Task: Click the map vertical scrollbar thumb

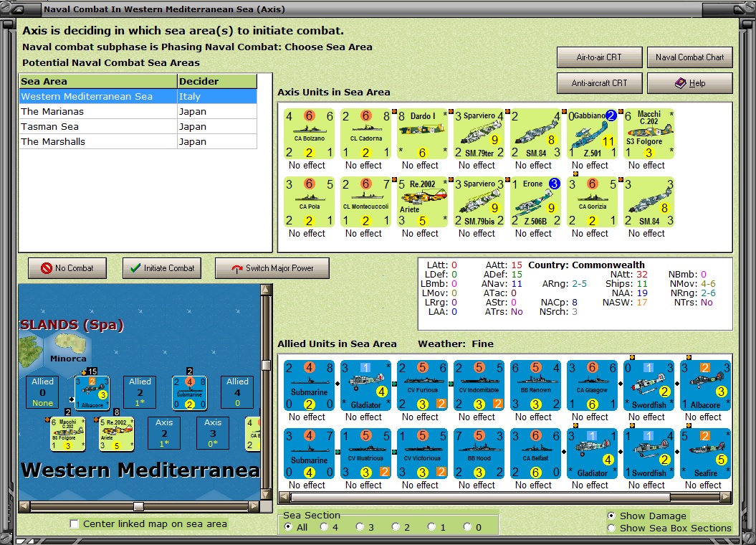Action: (x=266, y=365)
